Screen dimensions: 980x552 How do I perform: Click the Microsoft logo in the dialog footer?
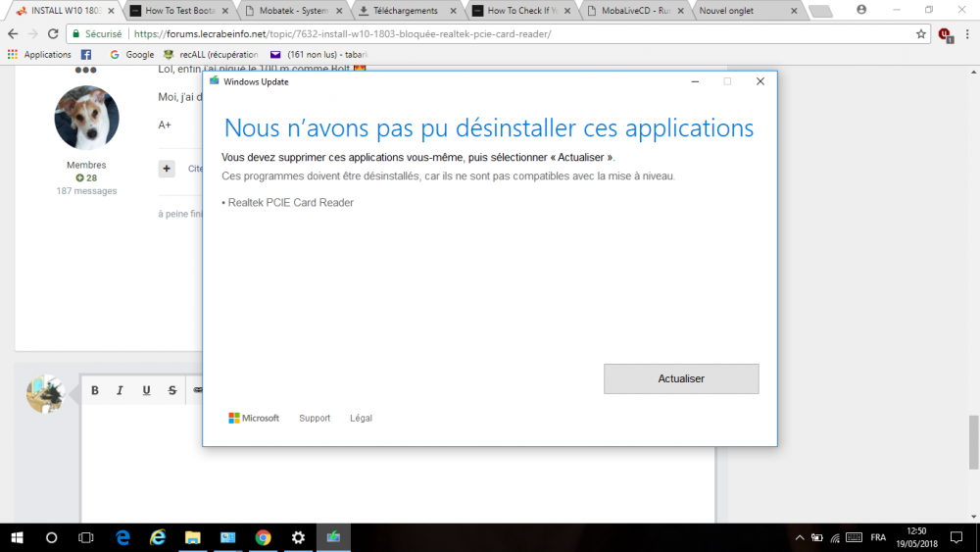[x=254, y=419]
